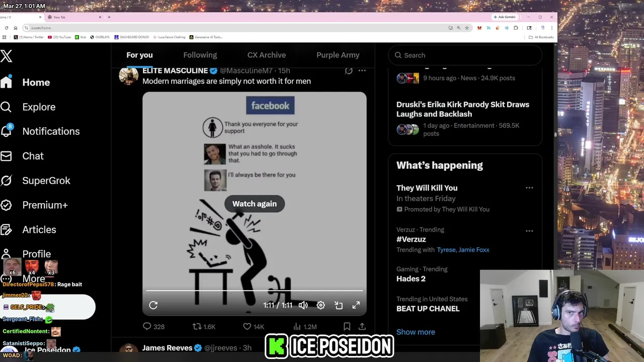
Task: Click the Jamie Foxx link
Action: [473, 250]
